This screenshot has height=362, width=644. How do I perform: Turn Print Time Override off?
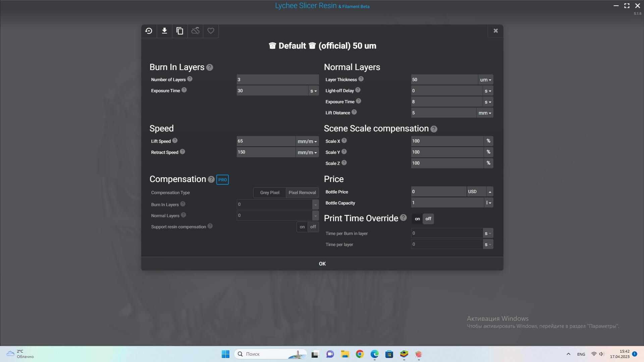[x=428, y=219]
